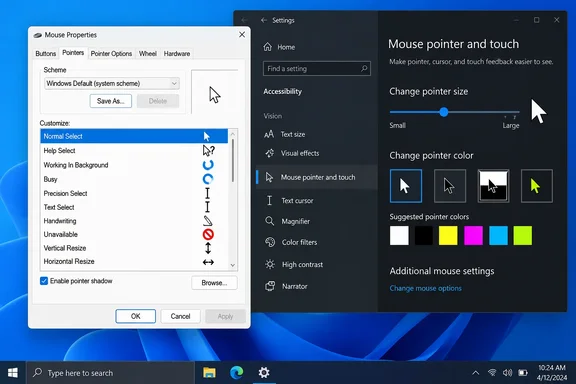Image resolution: width=576 pixels, height=384 pixels.
Task: Select Text Select pointer row
Action: 134,207
